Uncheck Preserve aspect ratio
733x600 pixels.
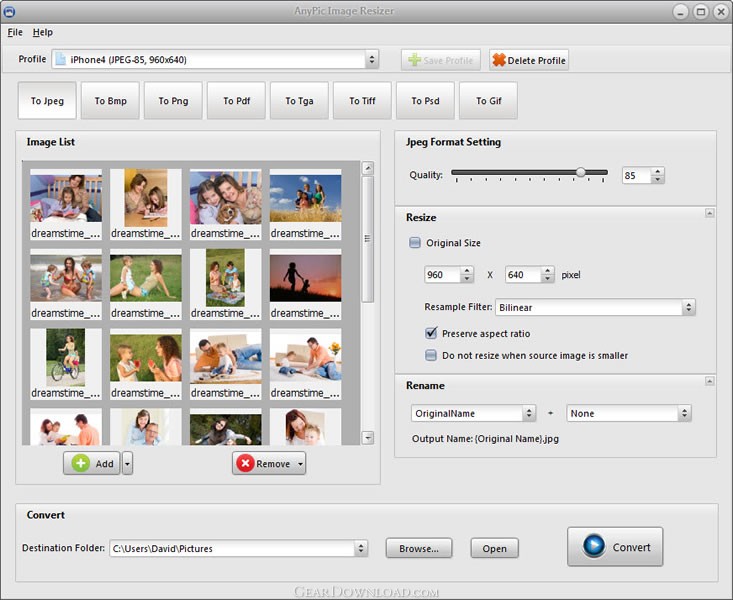click(431, 333)
